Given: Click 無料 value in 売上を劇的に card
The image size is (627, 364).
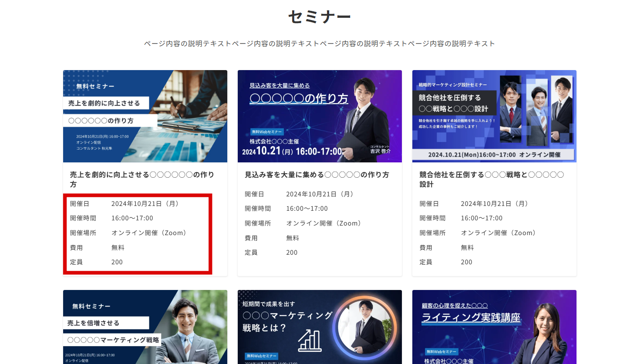Looking at the screenshot, I should coord(118,247).
